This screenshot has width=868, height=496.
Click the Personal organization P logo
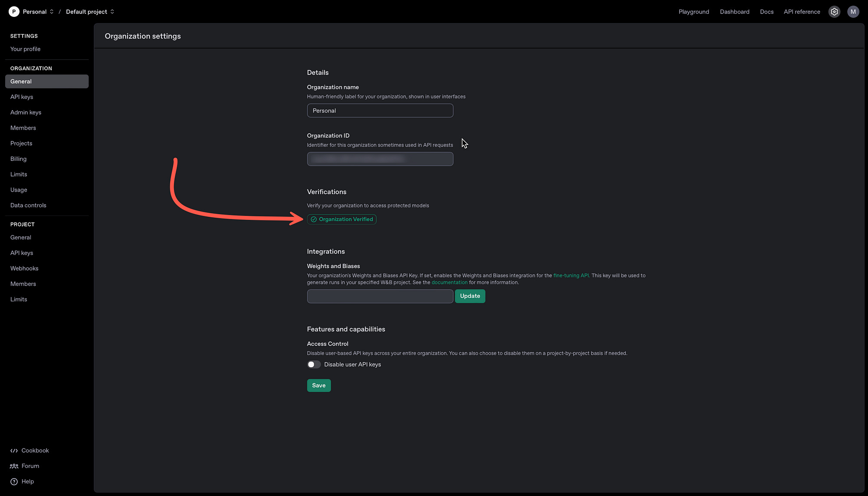coord(14,12)
